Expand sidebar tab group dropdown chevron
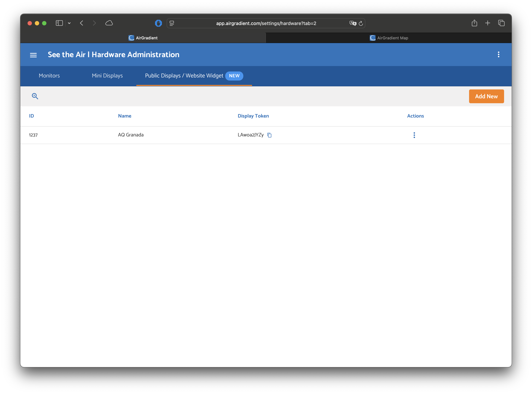The height and width of the screenshot is (394, 532). click(69, 23)
